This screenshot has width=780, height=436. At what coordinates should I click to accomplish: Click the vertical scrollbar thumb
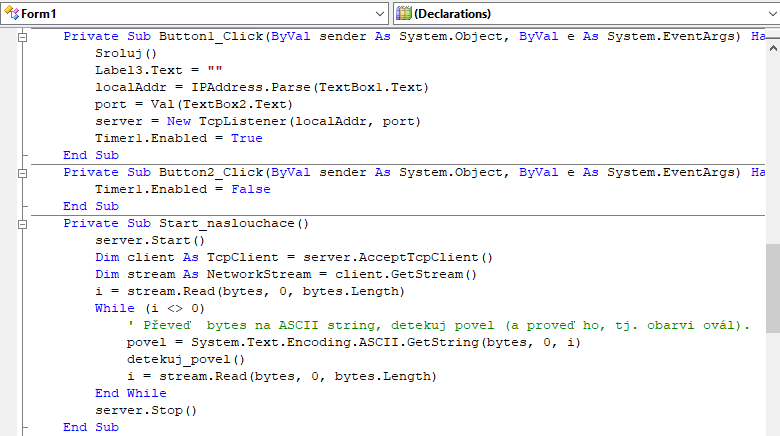[x=772, y=288]
